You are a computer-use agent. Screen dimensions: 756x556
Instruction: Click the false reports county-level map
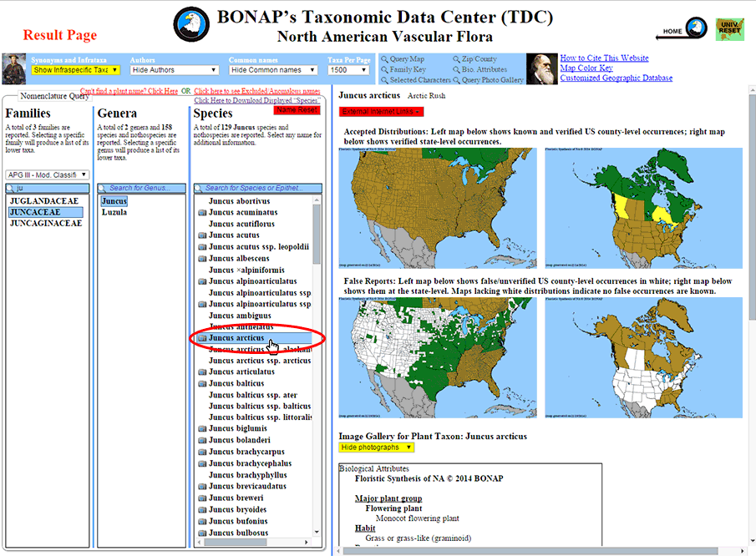coord(438,357)
